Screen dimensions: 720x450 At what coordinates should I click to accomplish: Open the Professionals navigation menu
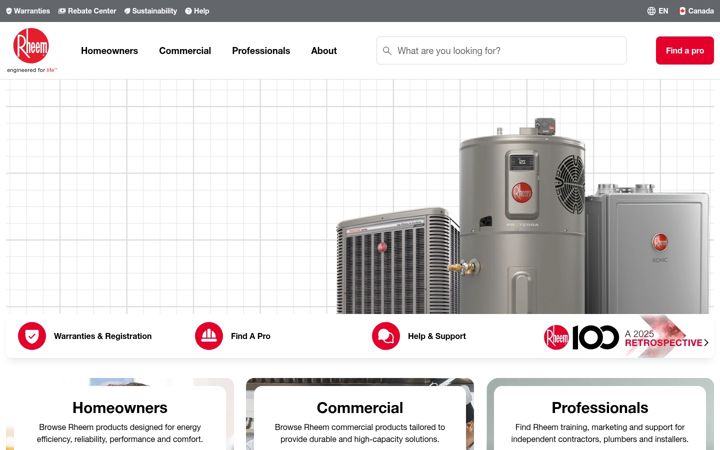[261, 51]
